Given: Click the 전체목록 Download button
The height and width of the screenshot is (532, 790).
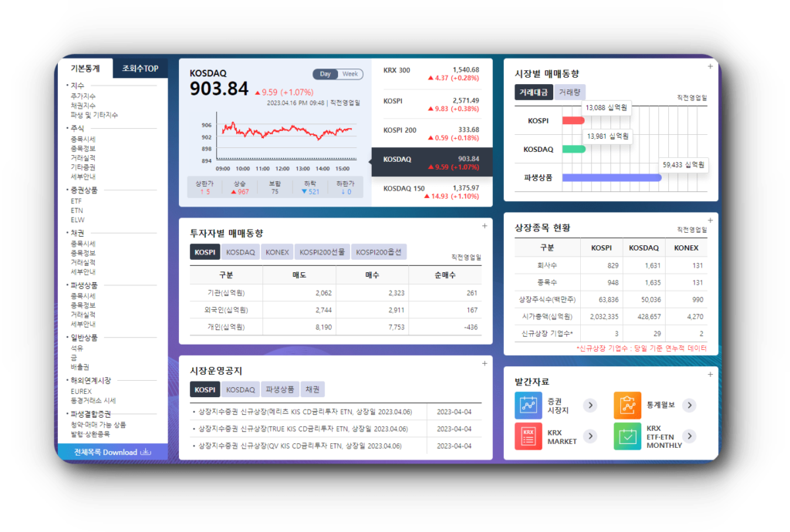Looking at the screenshot, I should [x=113, y=452].
